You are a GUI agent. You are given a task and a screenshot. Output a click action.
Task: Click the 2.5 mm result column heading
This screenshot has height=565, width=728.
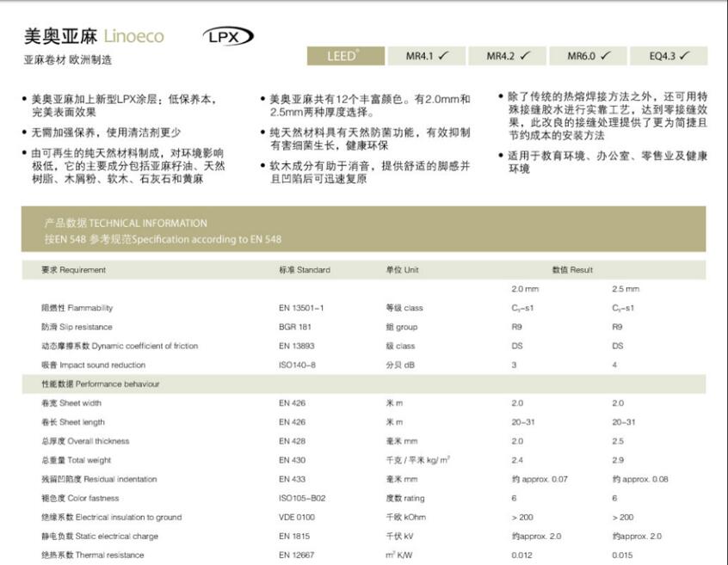(625, 289)
